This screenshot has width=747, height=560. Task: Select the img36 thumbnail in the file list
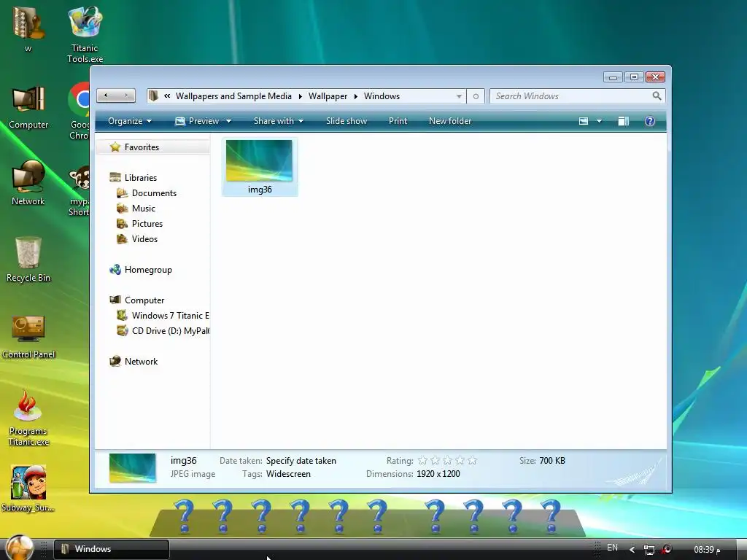[260, 167]
